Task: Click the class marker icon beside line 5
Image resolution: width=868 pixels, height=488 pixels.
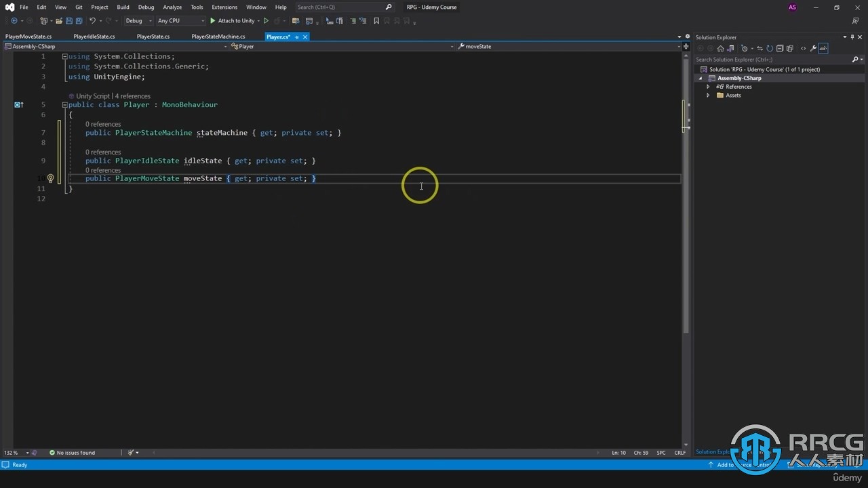Action: click(18, 104)
